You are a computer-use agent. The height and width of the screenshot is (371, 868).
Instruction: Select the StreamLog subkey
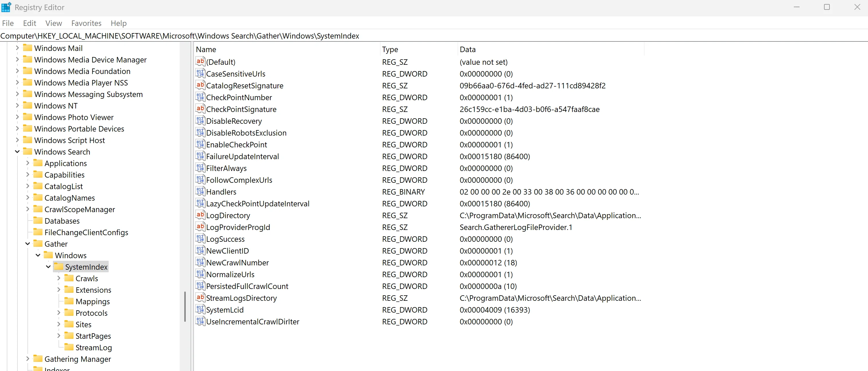(x=94, y=347)
